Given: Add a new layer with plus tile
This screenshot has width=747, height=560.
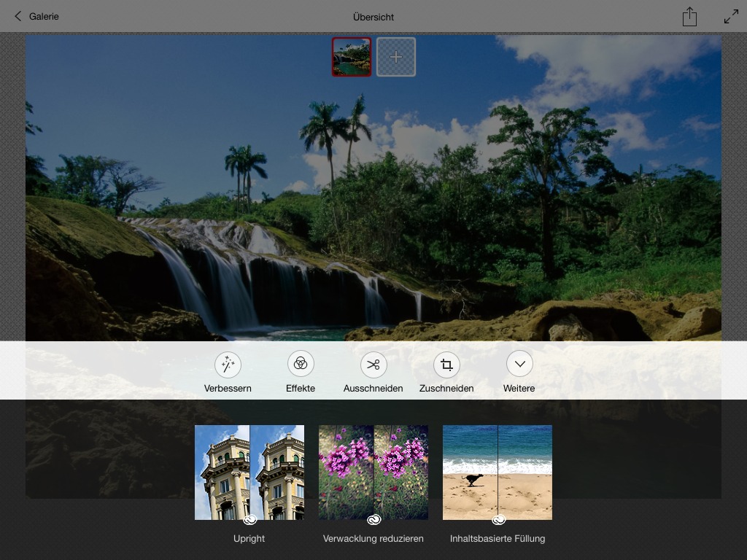Looking at the screenshot, I should tap(396, 57).
